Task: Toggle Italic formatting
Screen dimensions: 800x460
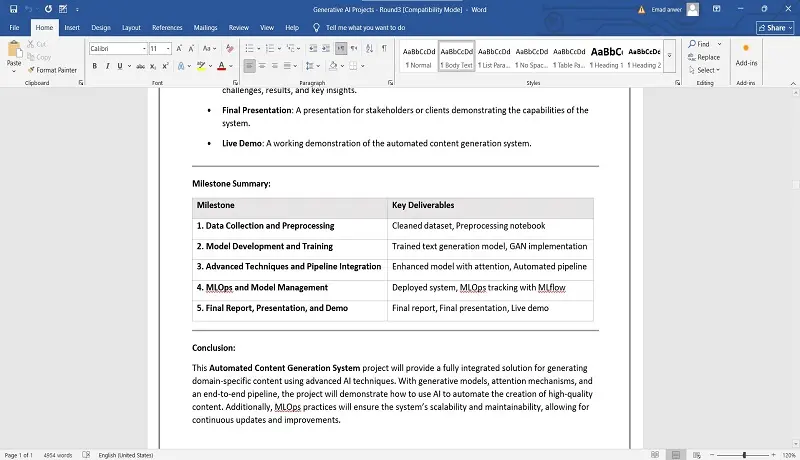Action: point(107,66)
